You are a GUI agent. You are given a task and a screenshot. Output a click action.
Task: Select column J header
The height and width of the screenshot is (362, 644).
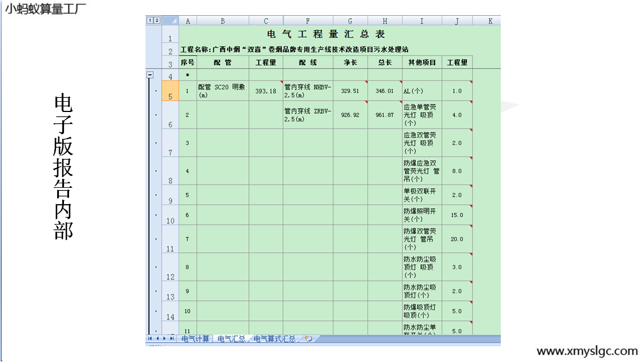tap(457, 21)
